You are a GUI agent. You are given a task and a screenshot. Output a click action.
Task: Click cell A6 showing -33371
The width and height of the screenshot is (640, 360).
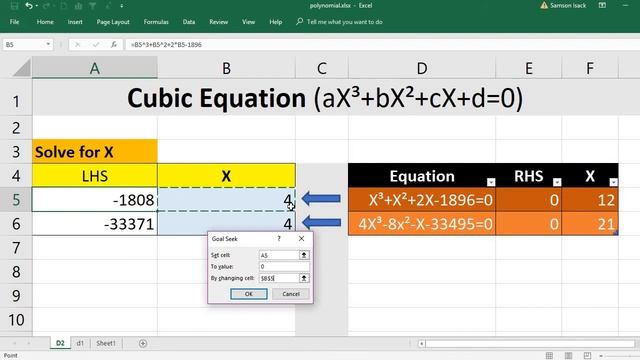click(95, 224)
